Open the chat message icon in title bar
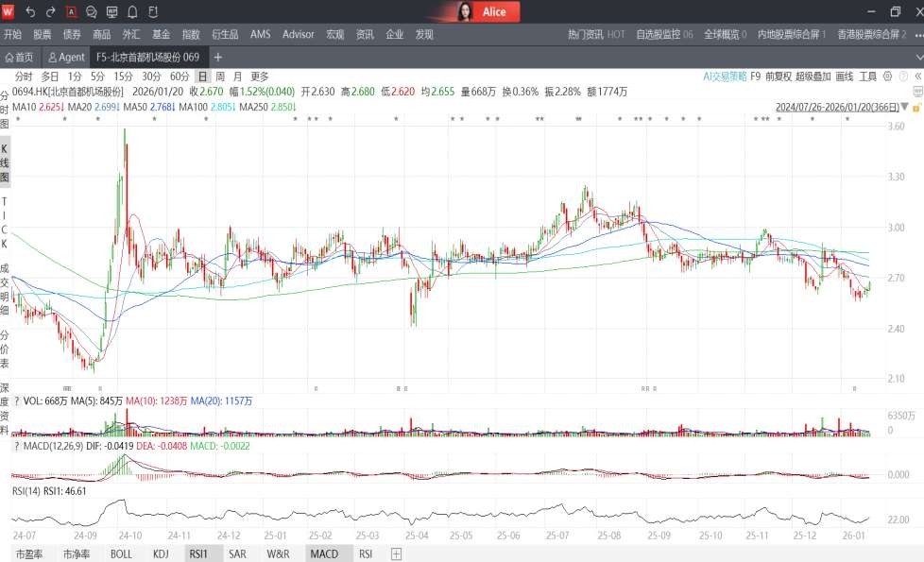924x562 pixels. [92, 12]
